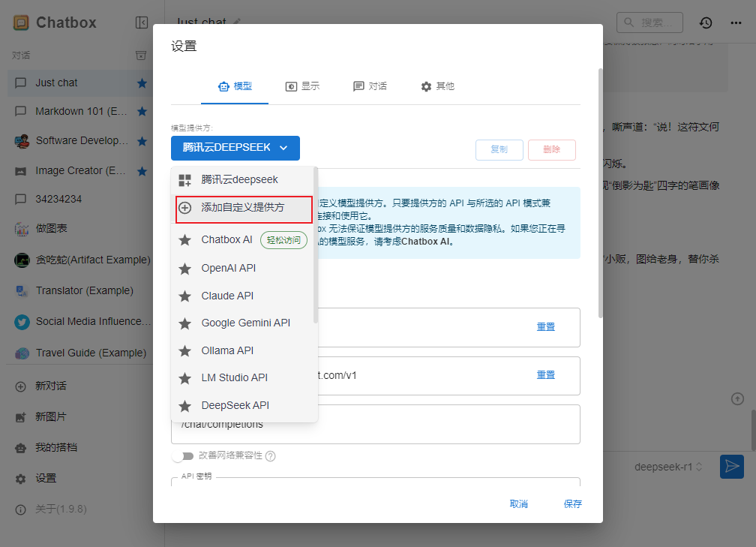756x547 pixels.
Task: Select Chatbox AI provider
Action: [x=242, y=240]
